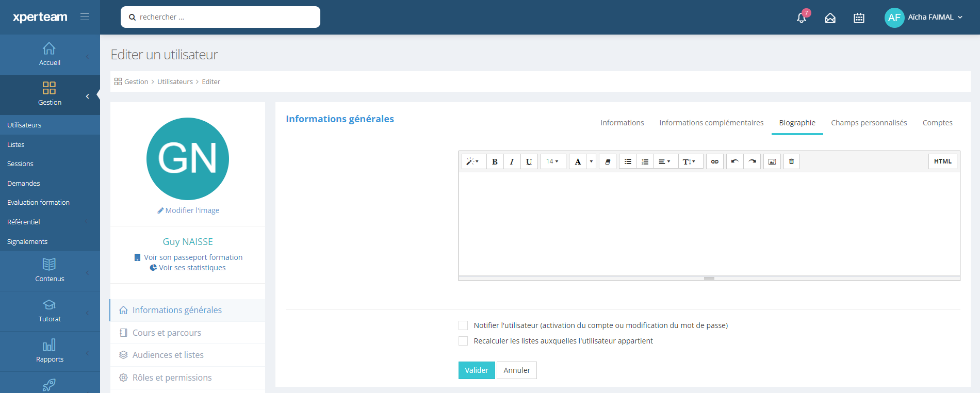Open Voir son passeport formation link
The height and width of the screenshot is (393, 980).
coord(192,257)
